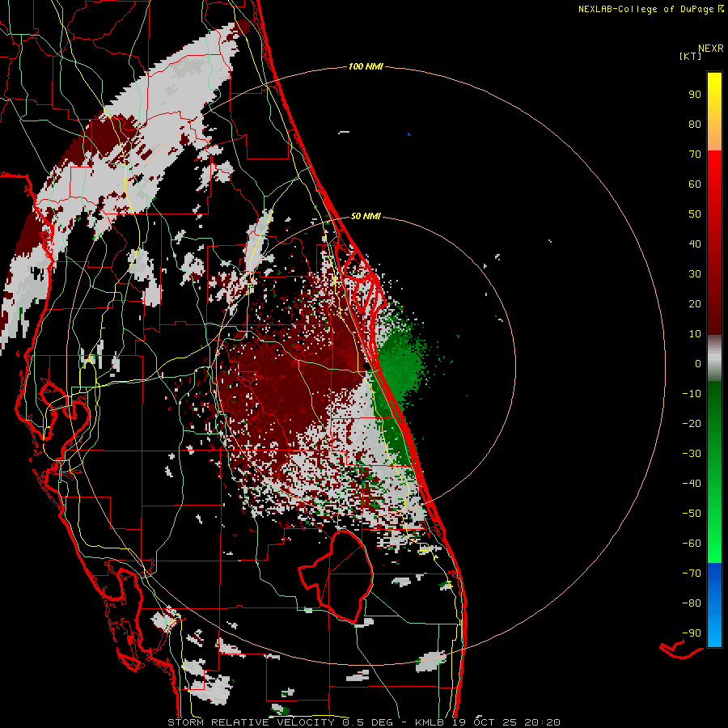Screen dimensions: 728x728
Task: Click the blue bottom segment of the color bar
Action: click(714, 605)
